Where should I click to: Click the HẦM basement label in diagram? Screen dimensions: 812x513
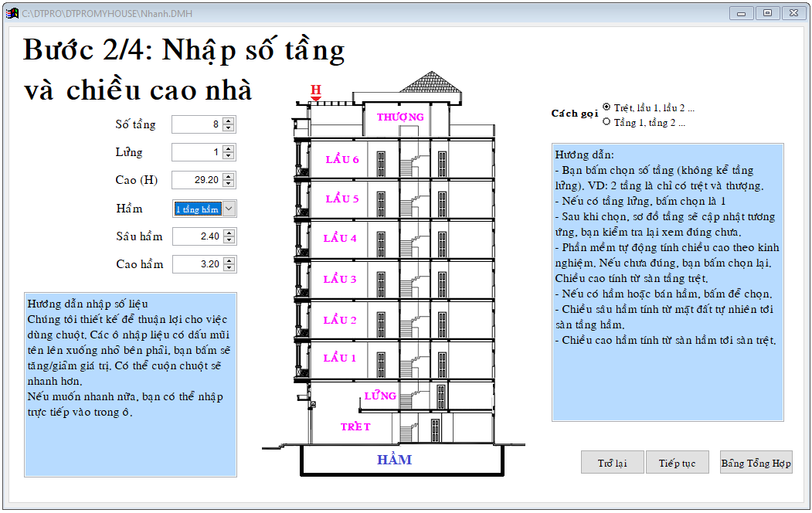pyautogui.click(x=394, y=460)
